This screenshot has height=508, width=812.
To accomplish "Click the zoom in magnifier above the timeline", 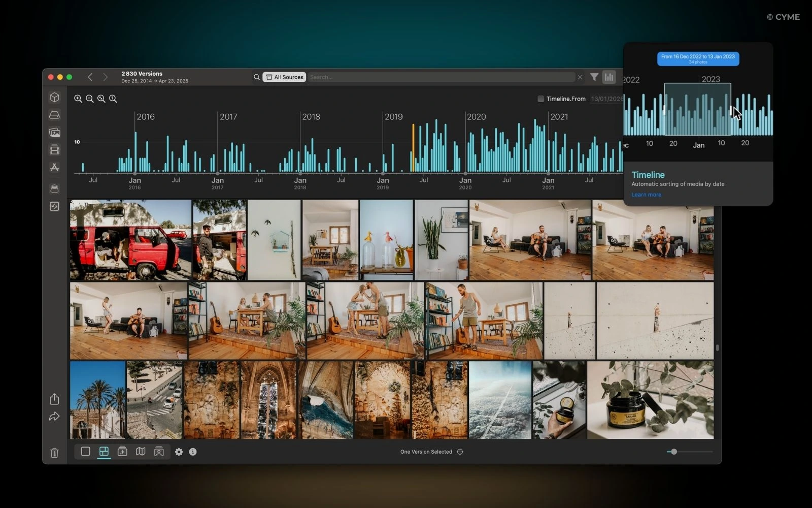I will tap(78, 99).
